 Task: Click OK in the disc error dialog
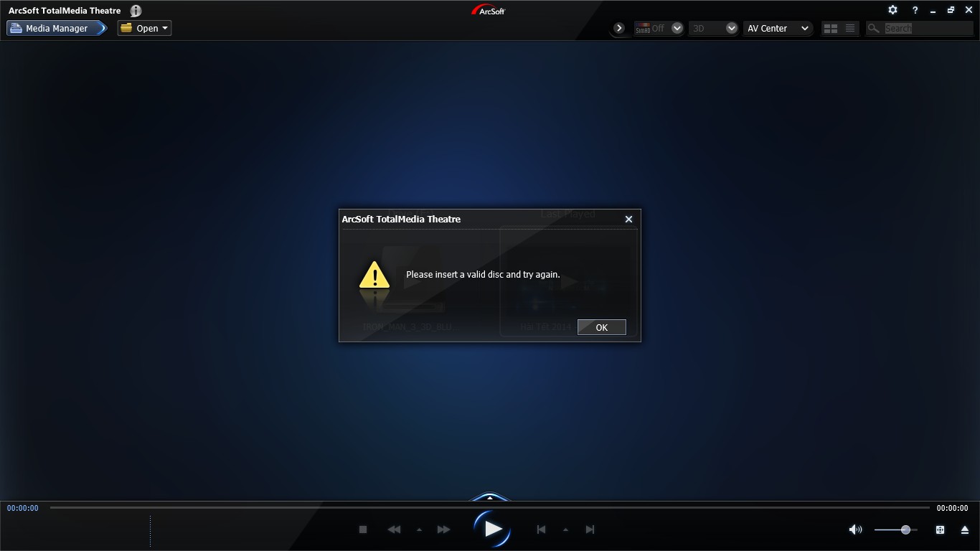(x=601, y=327)
